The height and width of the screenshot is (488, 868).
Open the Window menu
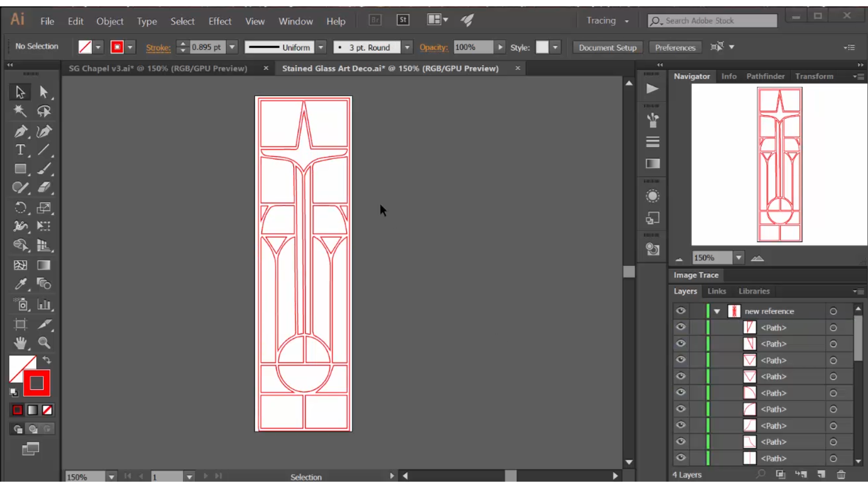coord(296,21)
